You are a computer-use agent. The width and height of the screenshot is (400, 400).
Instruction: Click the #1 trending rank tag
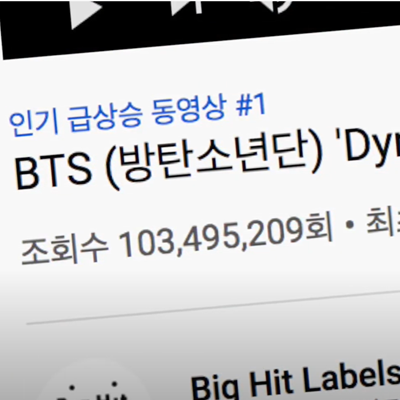(250, 105)
